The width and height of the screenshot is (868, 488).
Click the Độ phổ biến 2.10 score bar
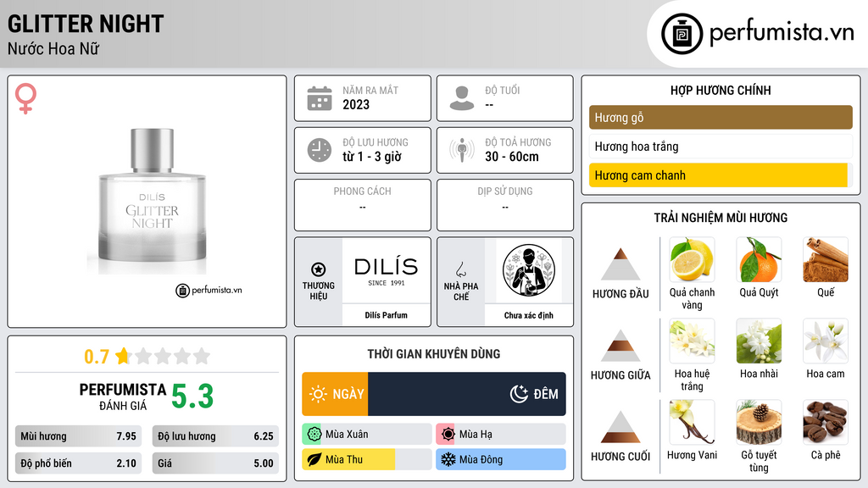pyautogui.click(x=78, y=463)
